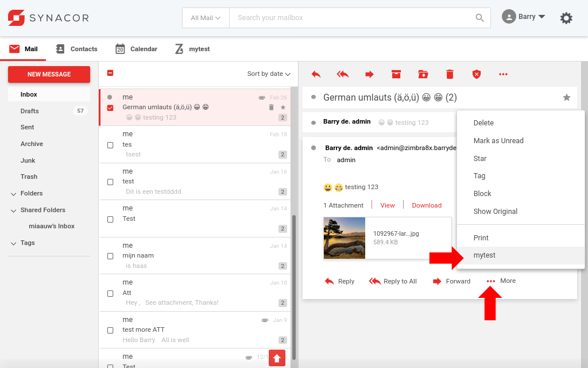
Task: Click the trash icon in the German umlauts row
Action: 271,108
